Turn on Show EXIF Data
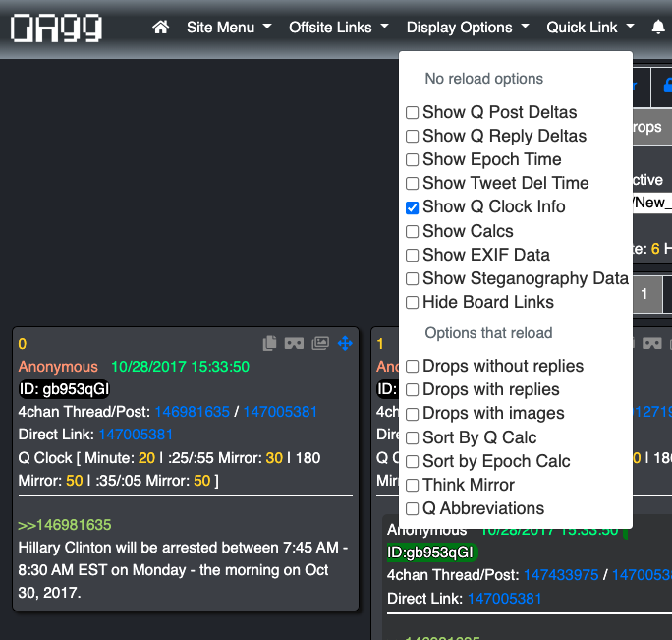Screen dimensions: 672x640 [x=413, y=255]
